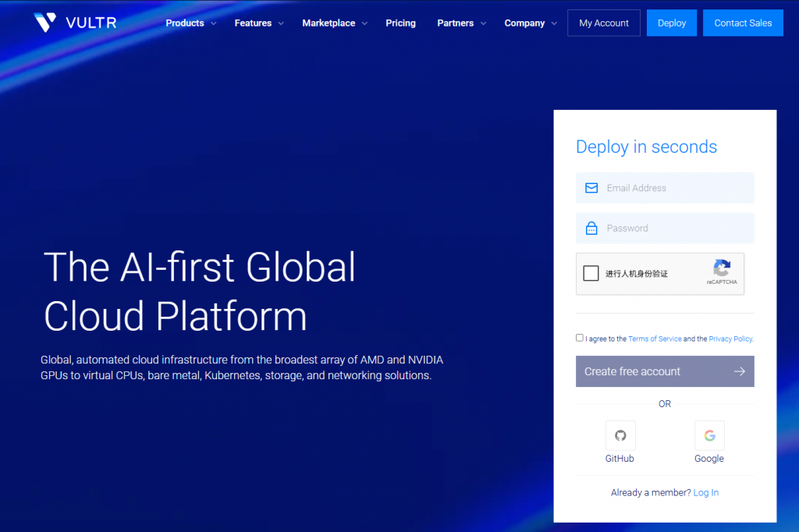Click the VULTR wordmark text

[91, 23]
